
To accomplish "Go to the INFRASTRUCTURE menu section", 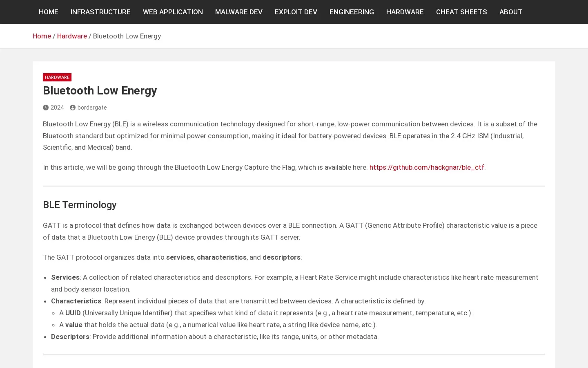I will [100, 12].
